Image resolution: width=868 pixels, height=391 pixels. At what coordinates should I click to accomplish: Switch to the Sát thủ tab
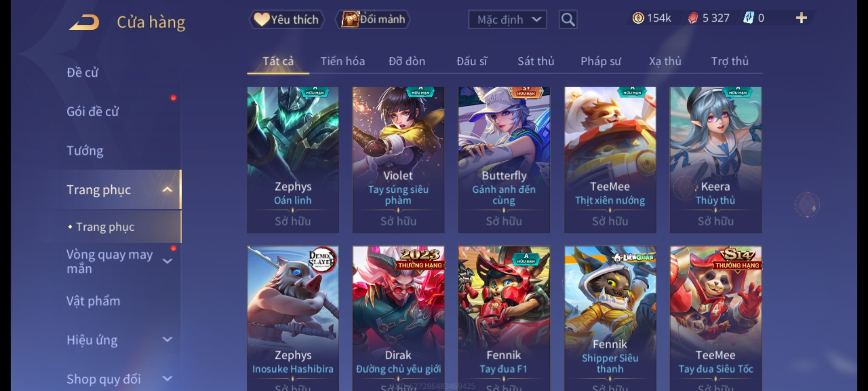pyautogui.click(x=536, y=61)
